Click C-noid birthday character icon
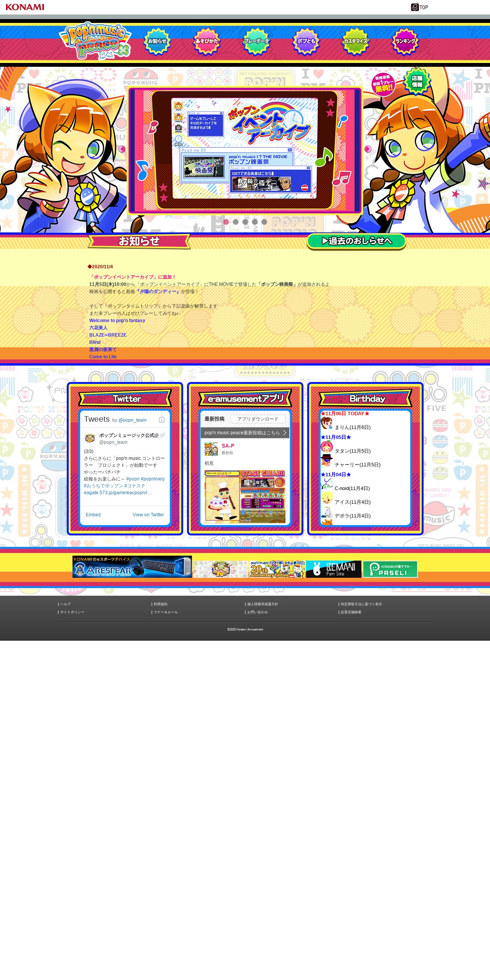The width and height of the screenshot is (490, 980). [x=327, y=484]
